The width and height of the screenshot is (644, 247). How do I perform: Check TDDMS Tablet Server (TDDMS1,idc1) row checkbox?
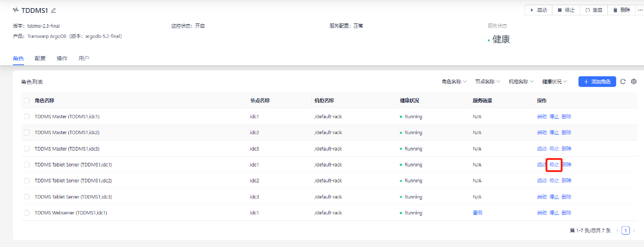point(27,165)
